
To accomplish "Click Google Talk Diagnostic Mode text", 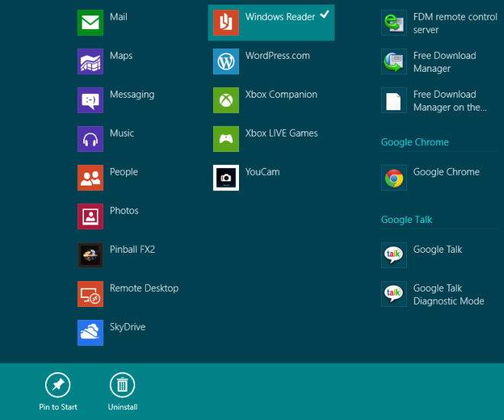I will tap(449, 295).
